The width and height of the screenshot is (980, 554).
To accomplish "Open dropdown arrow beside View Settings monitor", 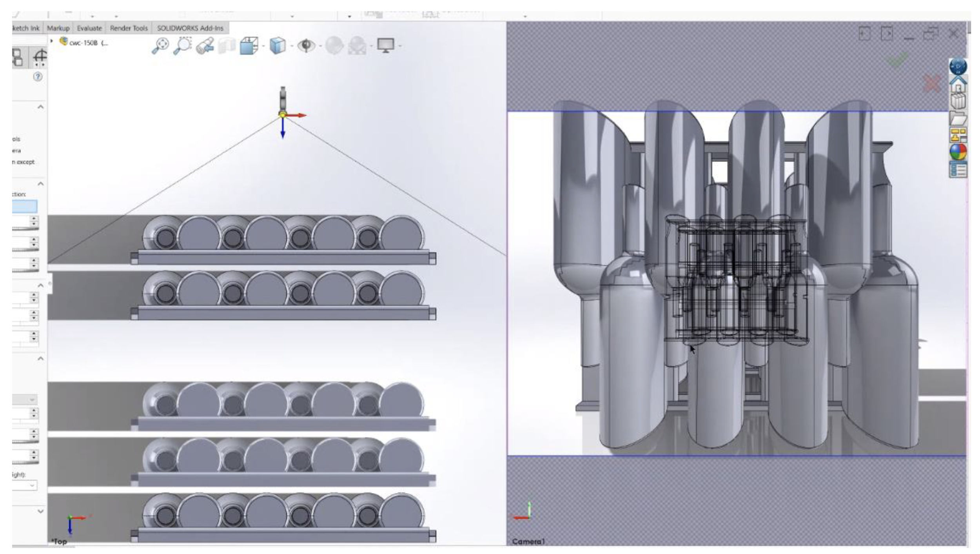I will (400, 46).
